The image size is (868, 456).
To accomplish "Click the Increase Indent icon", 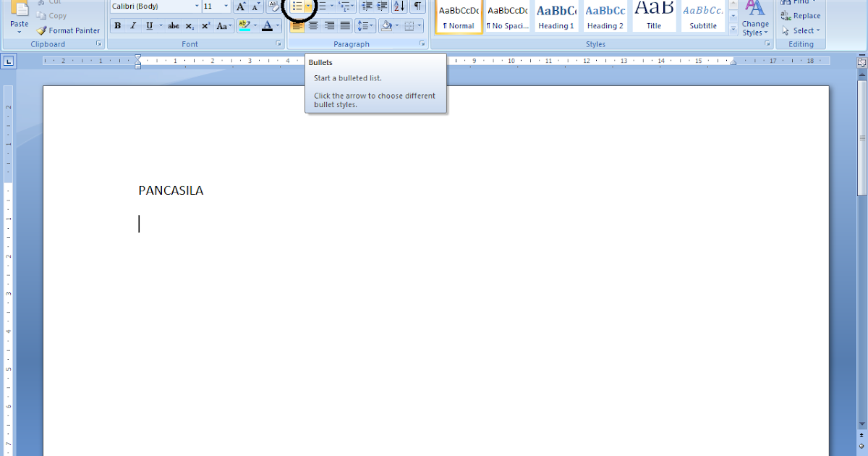I will pos(383,7).
